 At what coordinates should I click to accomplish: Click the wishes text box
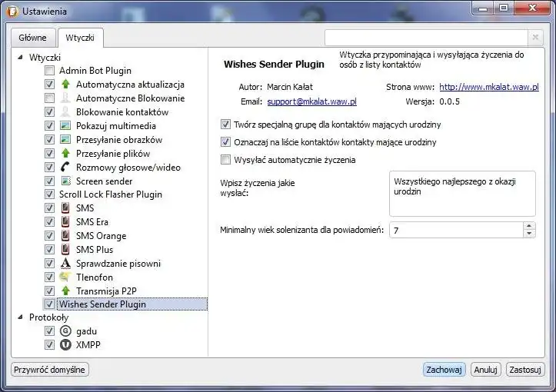tap(462, 194)
